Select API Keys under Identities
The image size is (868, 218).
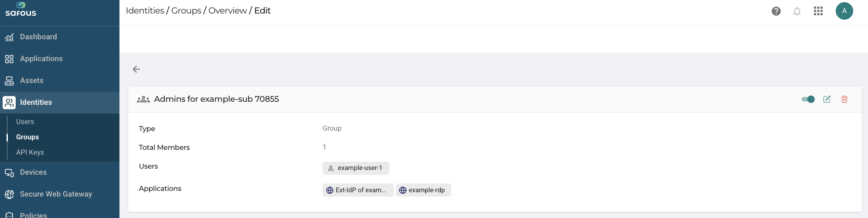[30, 152]
